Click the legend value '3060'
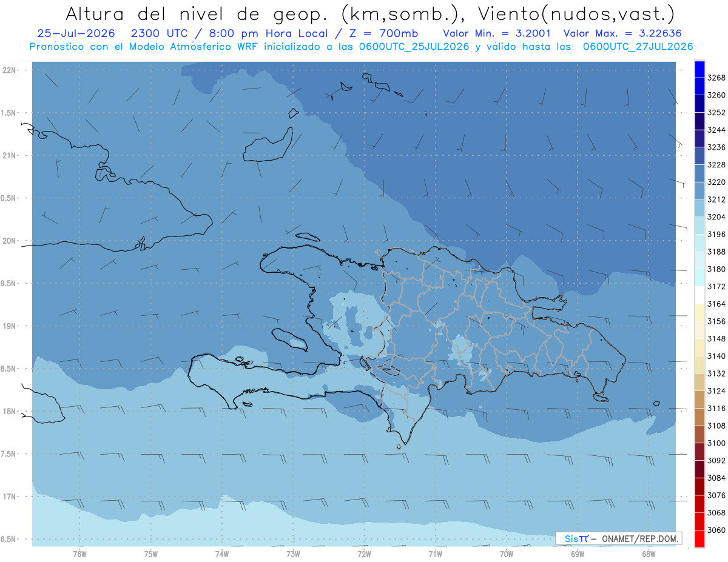 tap(716, 530)
